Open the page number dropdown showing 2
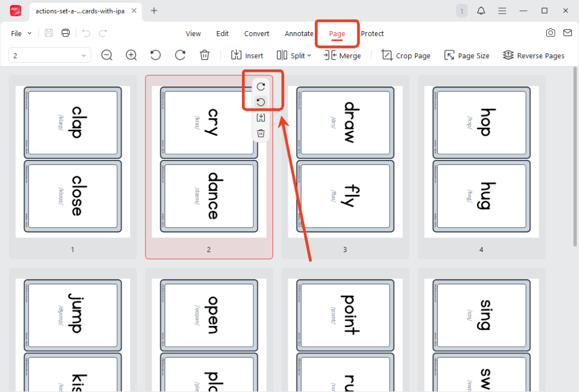Viewport: 579px width, 392px height. point(50,55)
